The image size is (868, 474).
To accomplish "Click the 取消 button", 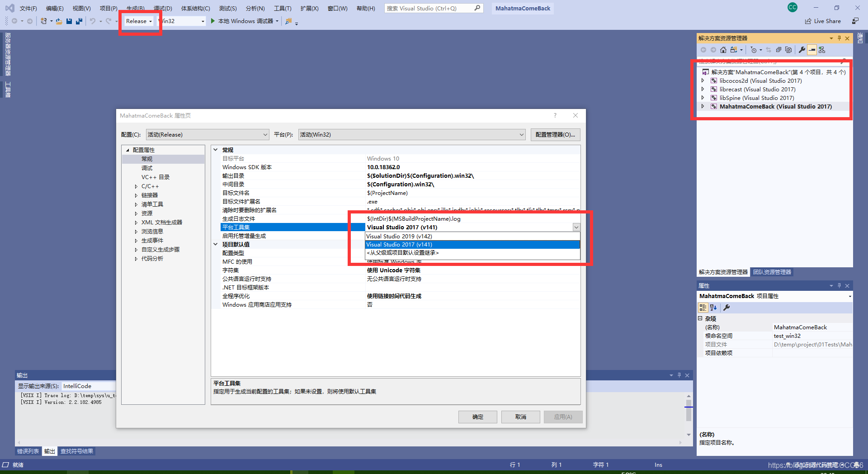I will 520,417.
